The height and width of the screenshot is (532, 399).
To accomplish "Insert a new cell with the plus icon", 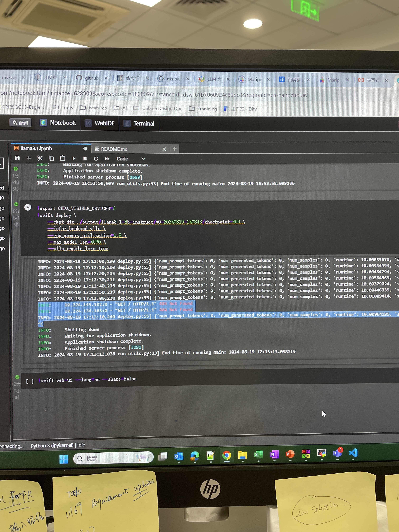I will 29,158.
